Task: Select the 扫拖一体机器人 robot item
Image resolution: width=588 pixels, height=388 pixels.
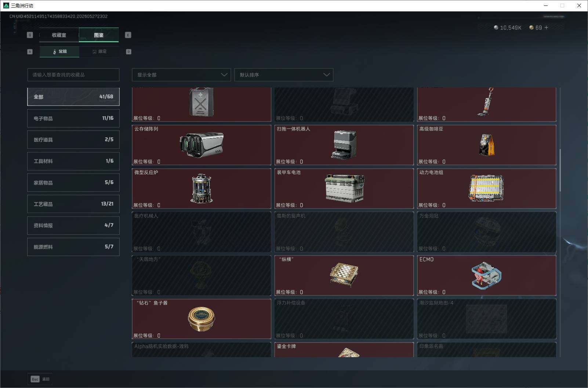Action: 344,145
